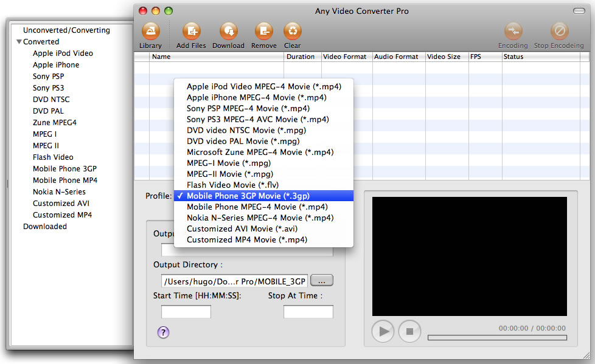Image resolution: width=595 pixels, height=364 pixels.
Task: Choose Sony PS3 MPEG-4 AVC Movie profile
Action: (263, 120)
